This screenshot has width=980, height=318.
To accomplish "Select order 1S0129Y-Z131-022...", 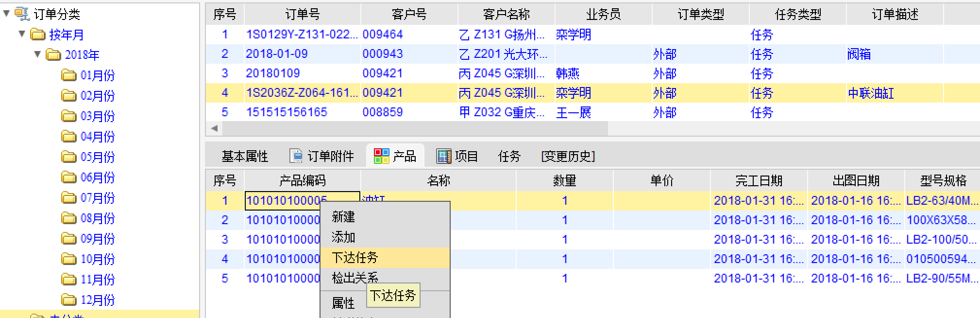I will pos(302,35).
